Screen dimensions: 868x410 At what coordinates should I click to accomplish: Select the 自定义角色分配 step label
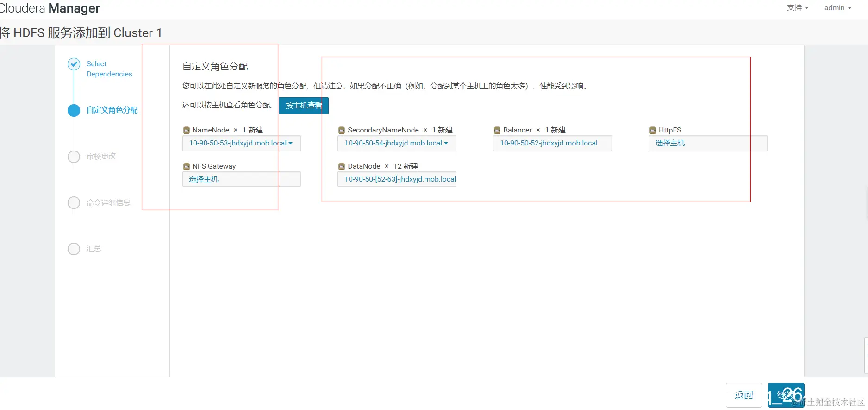click(112, 110)
